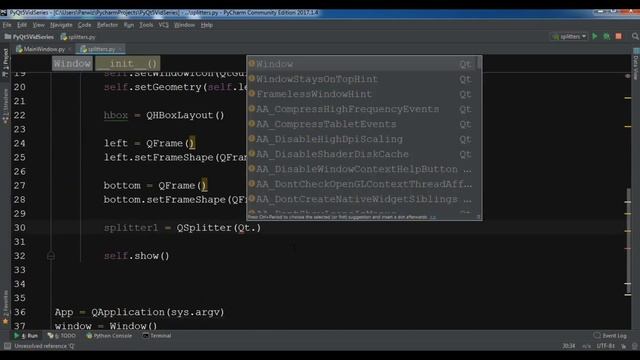Click 'left = QFrame()' on line 24
The image size is (640, 360).
pyautogui.click(x=149, y=143)
